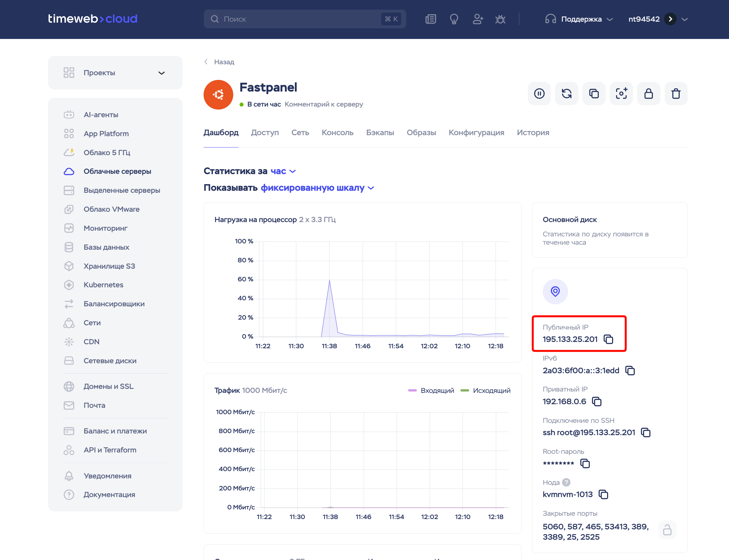Open App Platform in sidebar
Image resolution: width=729 pixels, height=560 pixels.
click(115, 134)
